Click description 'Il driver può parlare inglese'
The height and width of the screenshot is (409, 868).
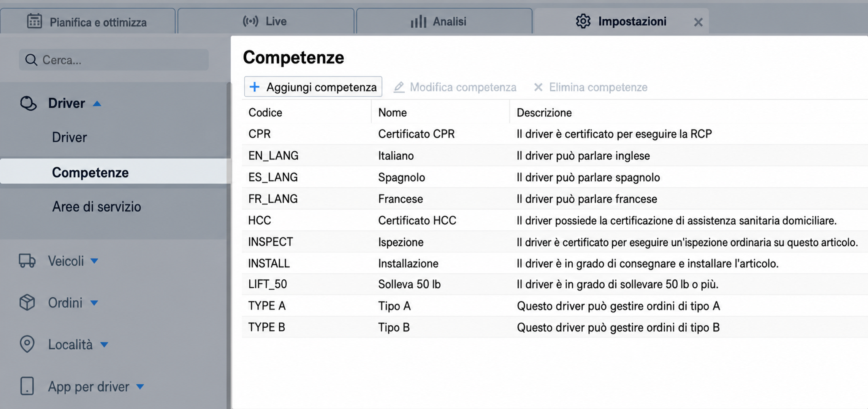pos(583,155)
